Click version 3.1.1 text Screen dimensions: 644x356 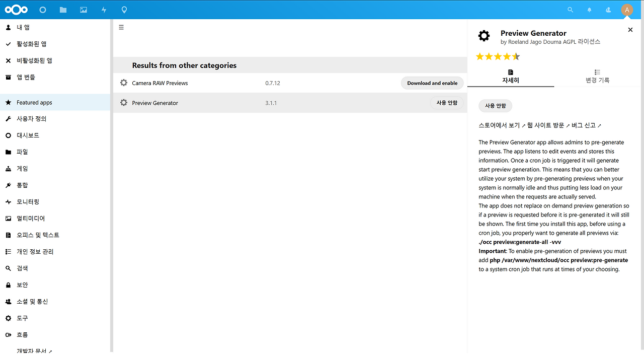[271, 103]
